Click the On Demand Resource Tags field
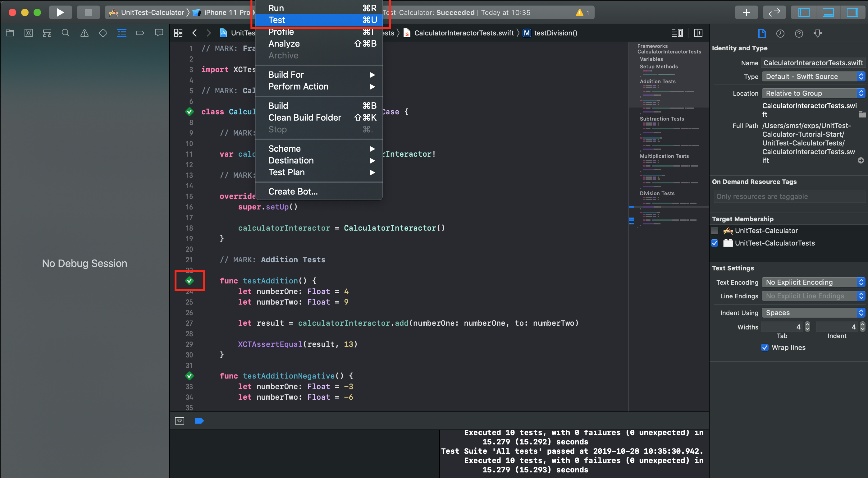Image resolution: width=868 pixels, height=478 pixels. [790, 196]
